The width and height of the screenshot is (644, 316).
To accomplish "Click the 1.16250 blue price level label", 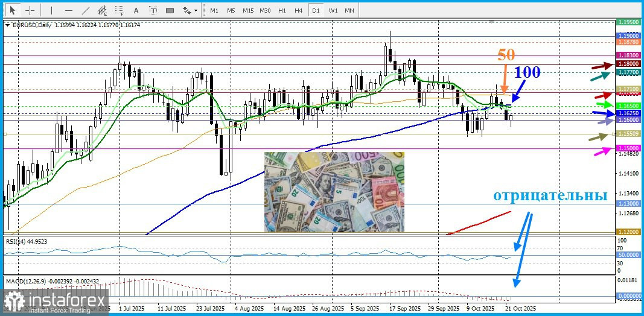I will pos(628,113).
